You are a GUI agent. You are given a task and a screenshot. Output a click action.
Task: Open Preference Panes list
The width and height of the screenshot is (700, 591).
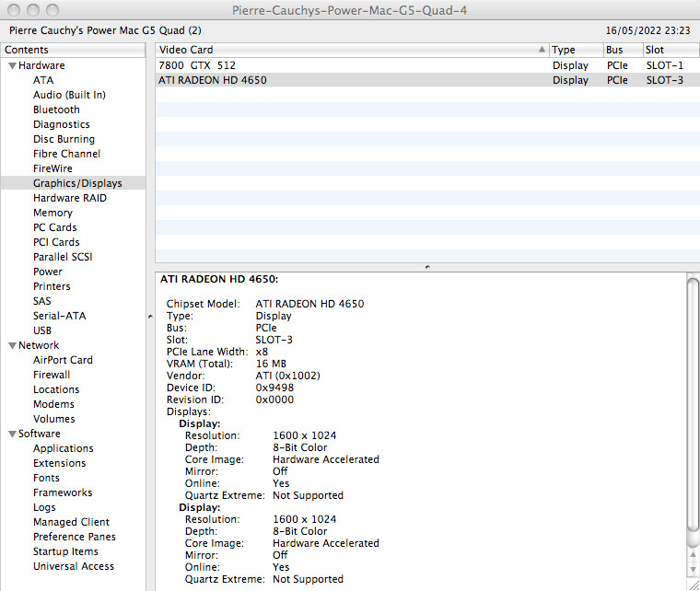coord(74,537)
